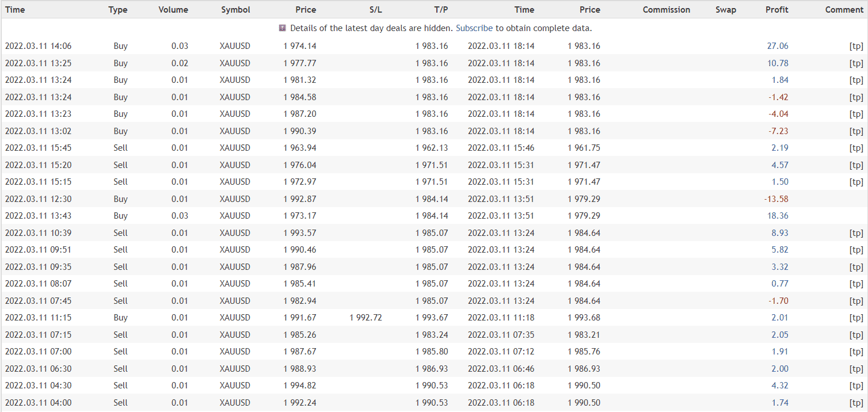The image size is (868, 412).
Task: Click profit value 0.77
Action: [780, 284]
